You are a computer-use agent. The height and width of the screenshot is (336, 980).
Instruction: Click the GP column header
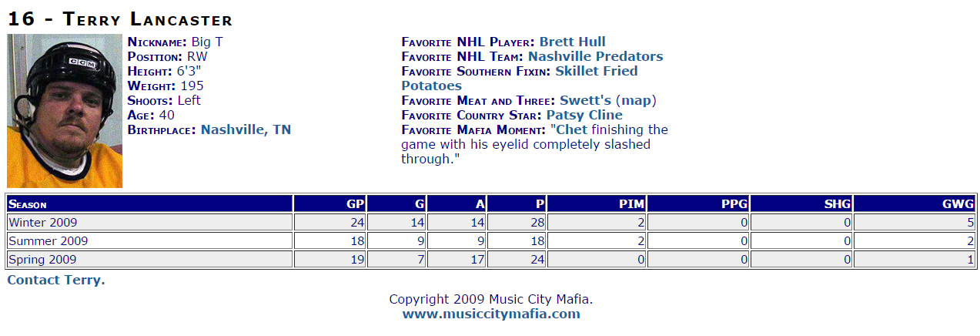point(329,203)
